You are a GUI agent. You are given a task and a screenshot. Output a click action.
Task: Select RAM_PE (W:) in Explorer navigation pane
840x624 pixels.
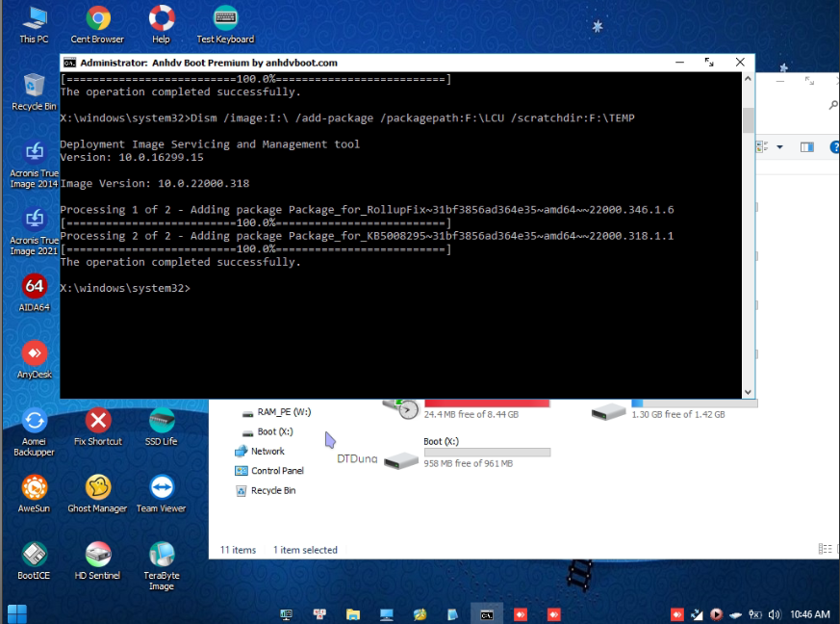click(276, 412)
